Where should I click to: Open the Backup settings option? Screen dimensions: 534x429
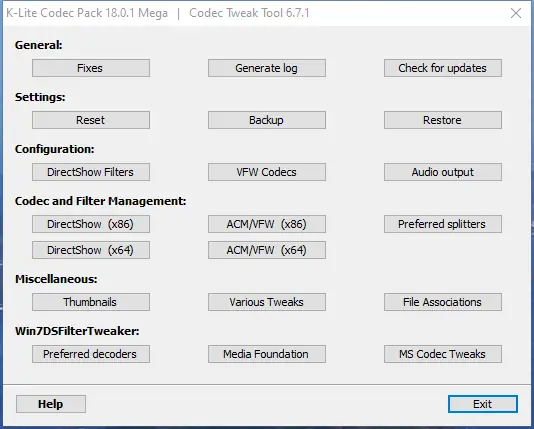point(267,120)
